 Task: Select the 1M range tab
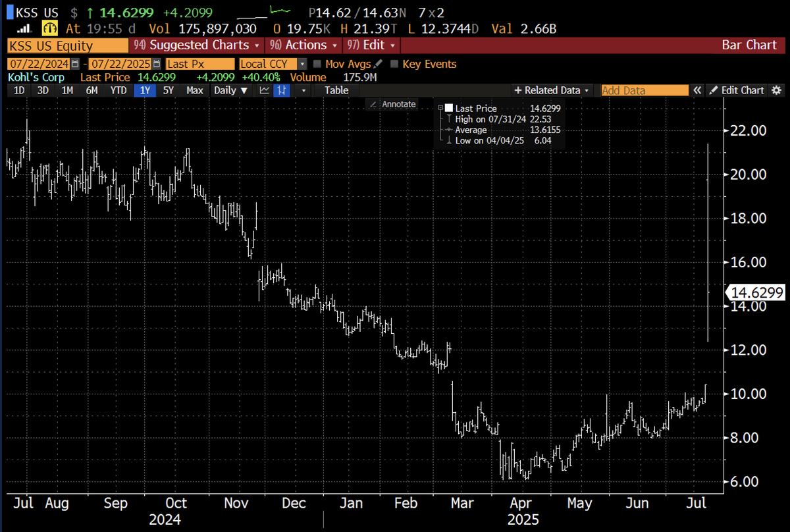point(67,90)
